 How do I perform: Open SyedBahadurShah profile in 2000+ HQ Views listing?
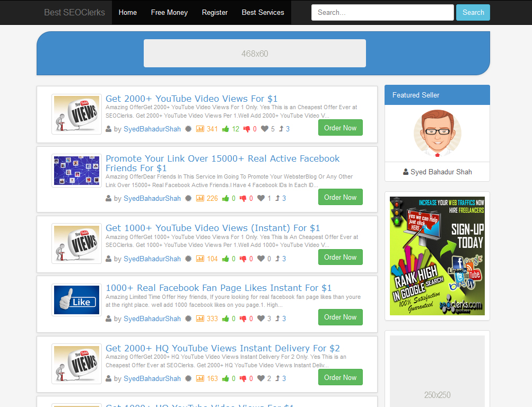(x=152, y=379)
